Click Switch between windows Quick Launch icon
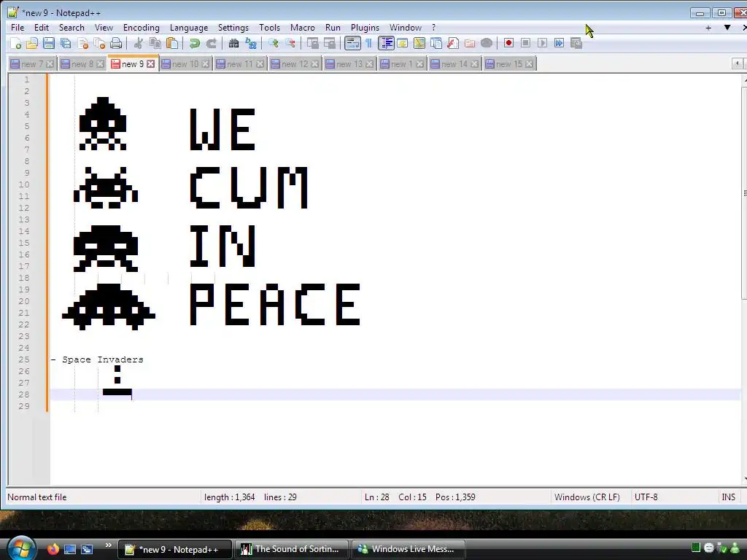The image size is (747, 560). click(87, 549)
